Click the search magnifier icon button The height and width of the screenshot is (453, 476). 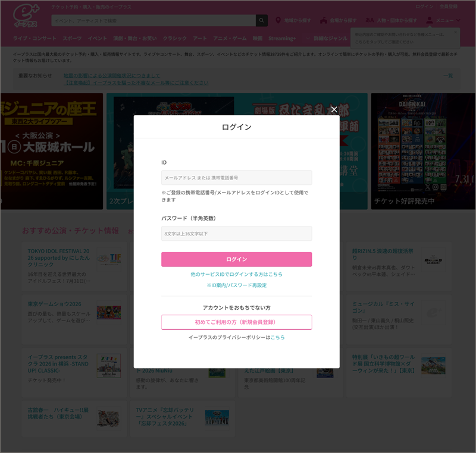click(262, 21)
